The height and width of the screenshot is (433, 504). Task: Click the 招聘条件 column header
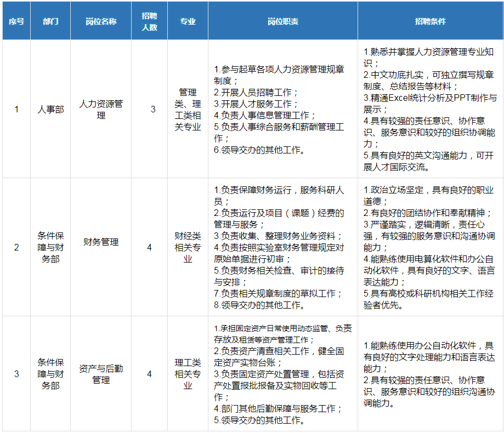[431, 21]
